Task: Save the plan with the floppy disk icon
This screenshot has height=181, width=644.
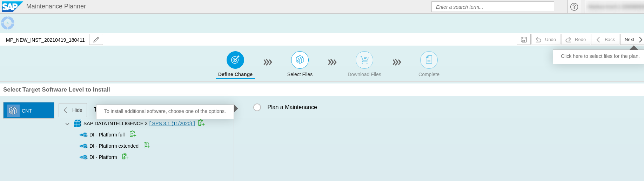Action: click(523, 40)
